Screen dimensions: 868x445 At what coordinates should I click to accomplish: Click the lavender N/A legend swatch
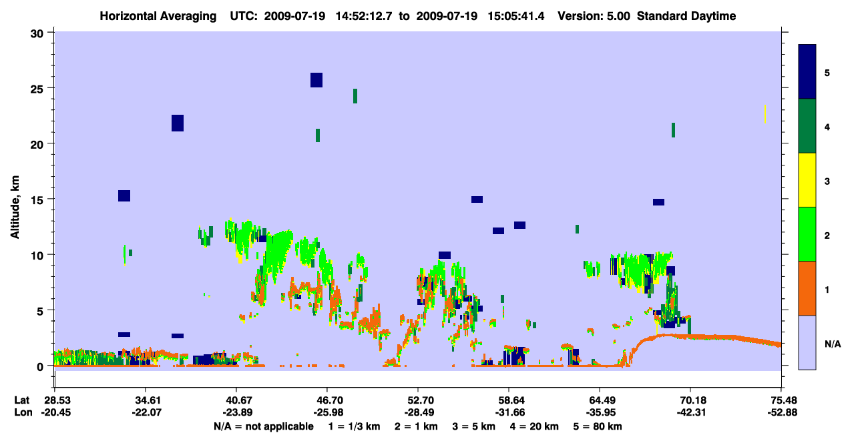click(x=807, y=342)
